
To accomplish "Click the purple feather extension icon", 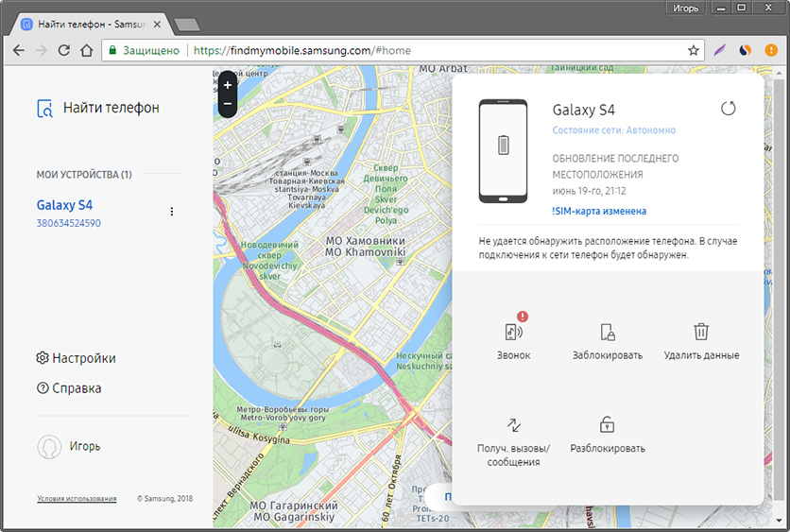I will pyautogui.click(x=719, y=50).
